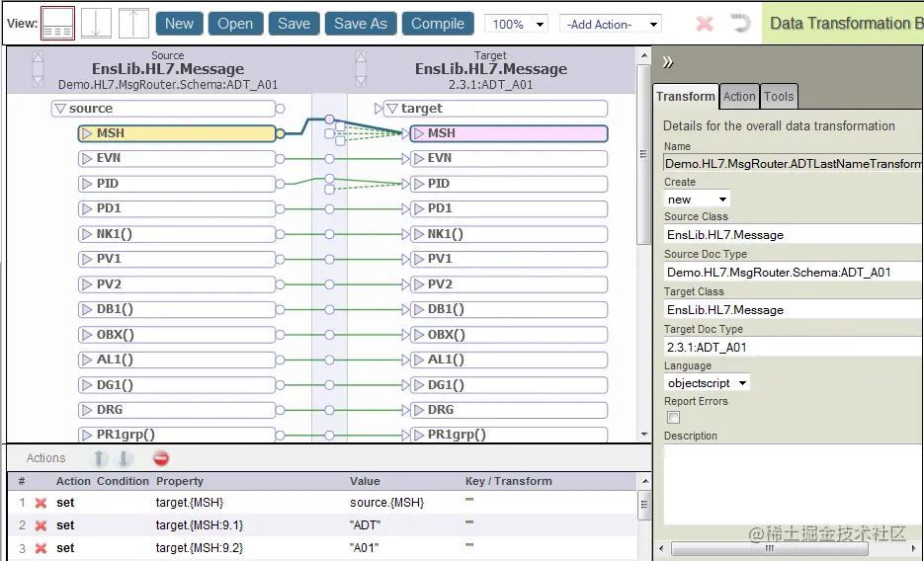Remove all actions with red circle icon
This screenshot has height=561, width=924.
161,458
